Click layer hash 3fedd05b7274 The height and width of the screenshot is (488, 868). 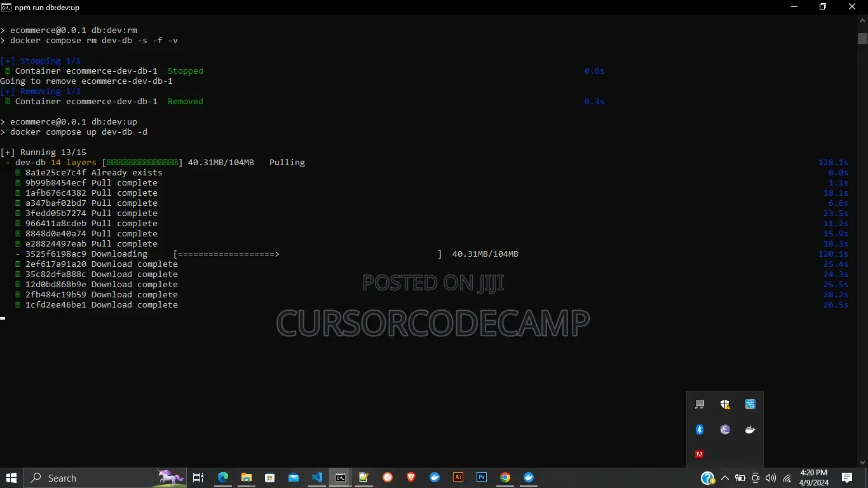[x=56, y=213]
